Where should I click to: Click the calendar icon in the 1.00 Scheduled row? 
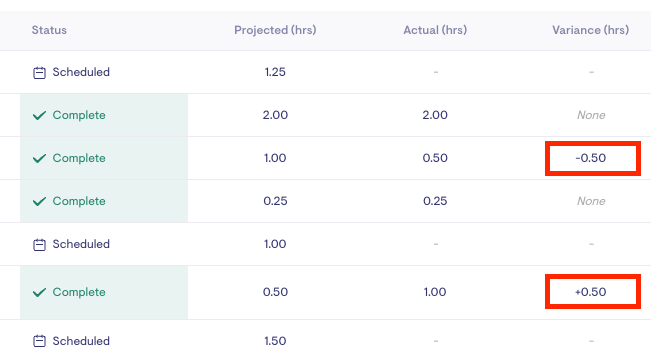39,245
